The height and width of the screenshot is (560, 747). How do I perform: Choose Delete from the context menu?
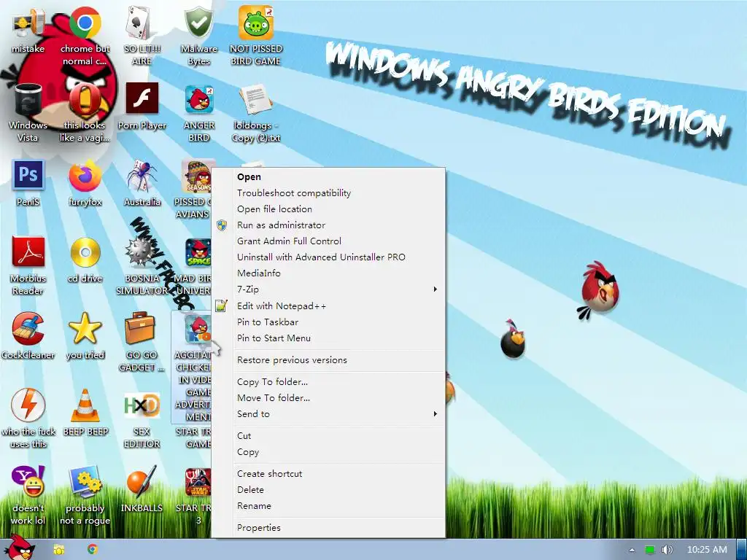[x=328, y=490]
